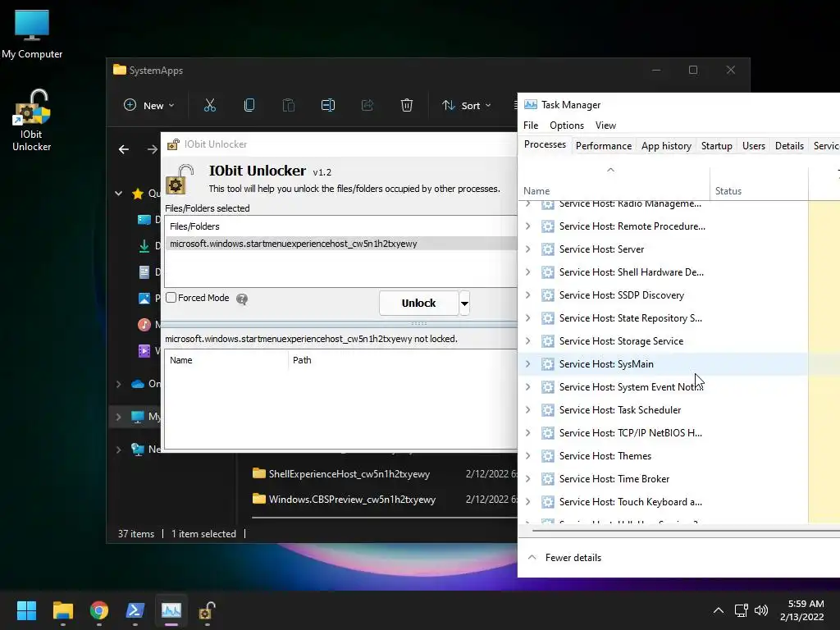Expand Service Host: Themes process
Screen dimensions: 840x630
(527, 456)
